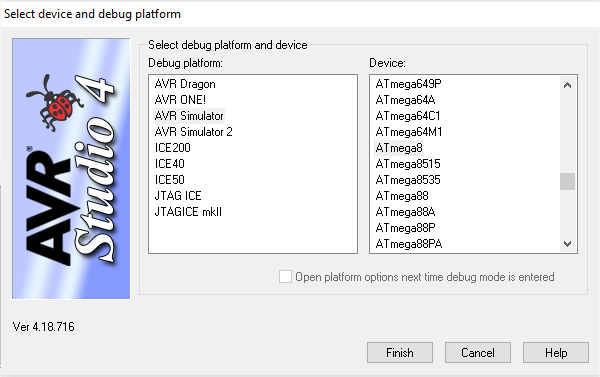Choose ATmega8 in device list
This screenshot has height=377, width=600.
click(x=399, y=148)
